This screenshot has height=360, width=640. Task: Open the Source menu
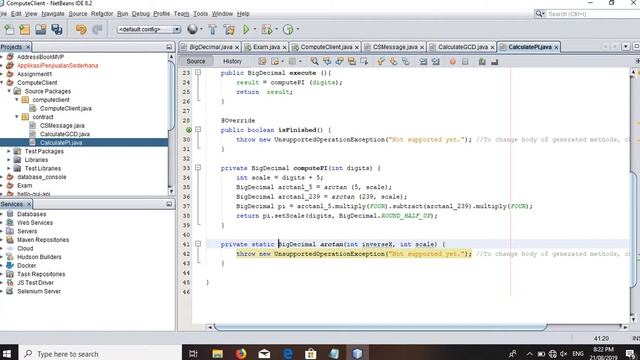coord(78,14)
